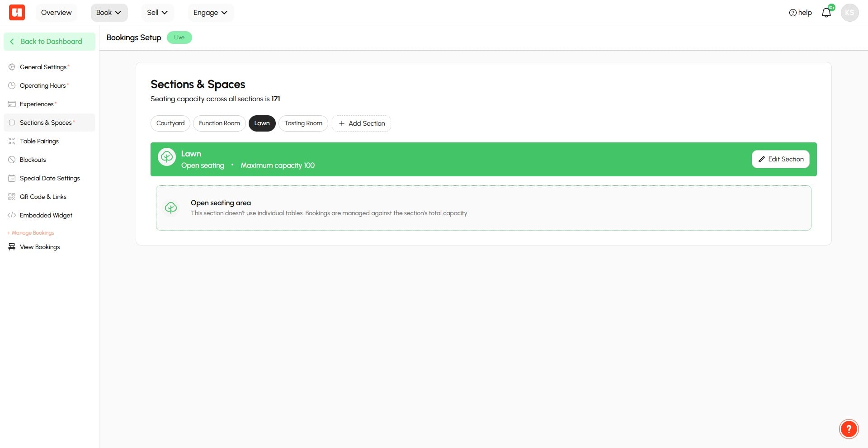This screenshot has width=868, height=448.
Task: Click the General Settings gear icon
Action: pos(12,67)
